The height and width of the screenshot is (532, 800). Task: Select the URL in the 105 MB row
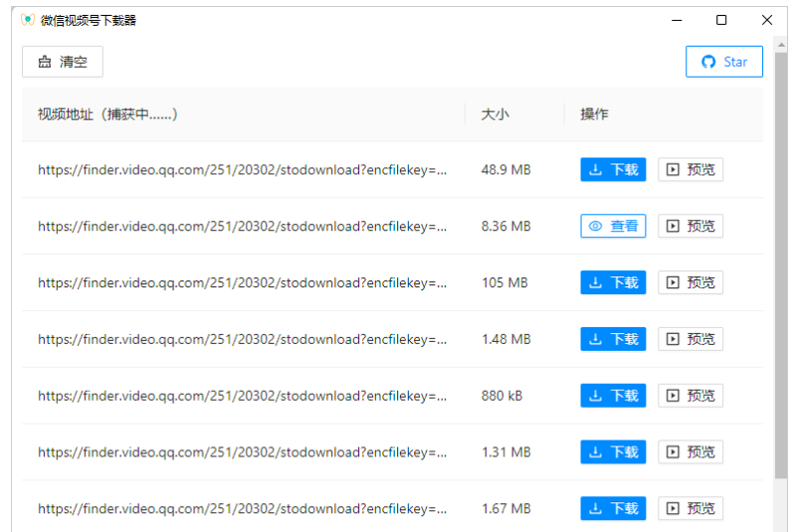click(x=243, y=283)
